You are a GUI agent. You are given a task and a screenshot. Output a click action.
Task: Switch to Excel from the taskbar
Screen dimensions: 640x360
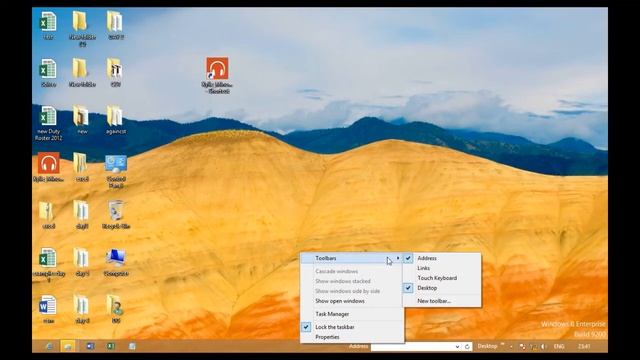[111, 346]
